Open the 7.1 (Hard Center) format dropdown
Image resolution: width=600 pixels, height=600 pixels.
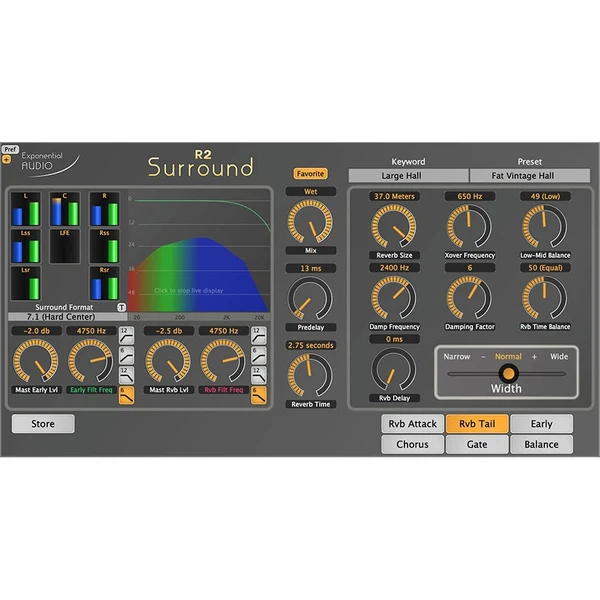pyautogui.click(x=65, y=317)
